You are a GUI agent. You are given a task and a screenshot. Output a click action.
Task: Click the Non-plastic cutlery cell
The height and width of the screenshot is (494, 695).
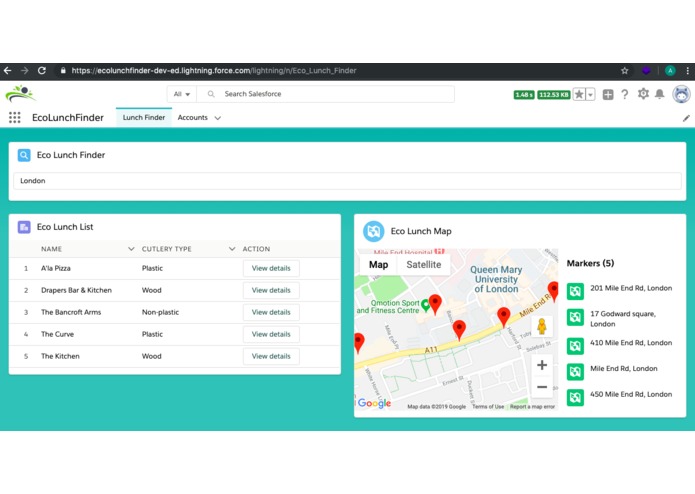click(x=160, y=312)
